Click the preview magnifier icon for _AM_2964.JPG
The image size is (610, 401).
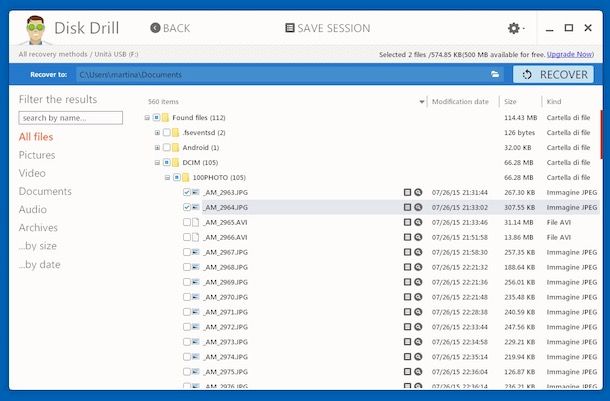pos(418,207)
